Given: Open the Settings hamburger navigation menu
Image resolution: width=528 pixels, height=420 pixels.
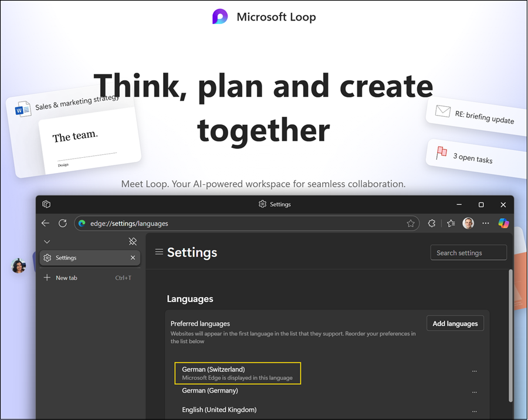Looking at the screenshot, I should (158, 252).
